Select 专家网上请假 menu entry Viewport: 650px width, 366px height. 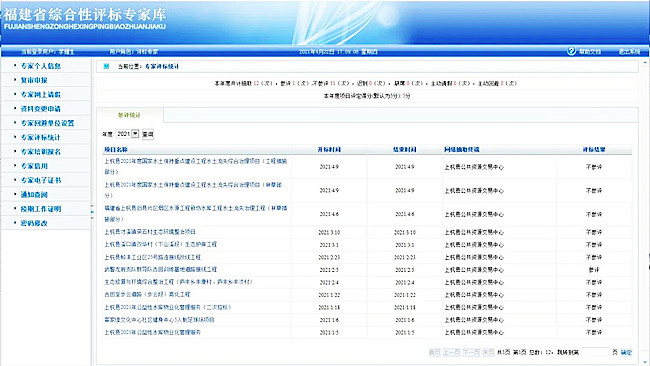41,95
